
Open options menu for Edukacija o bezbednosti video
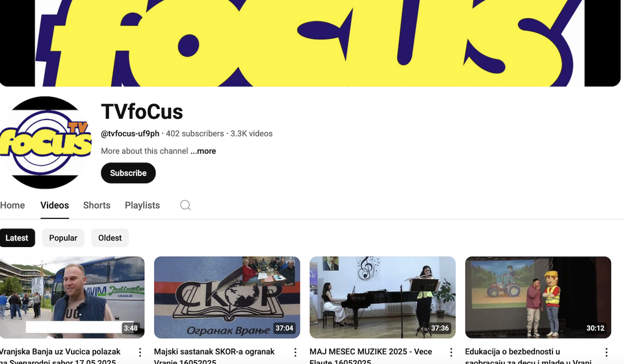click(606, 352)
